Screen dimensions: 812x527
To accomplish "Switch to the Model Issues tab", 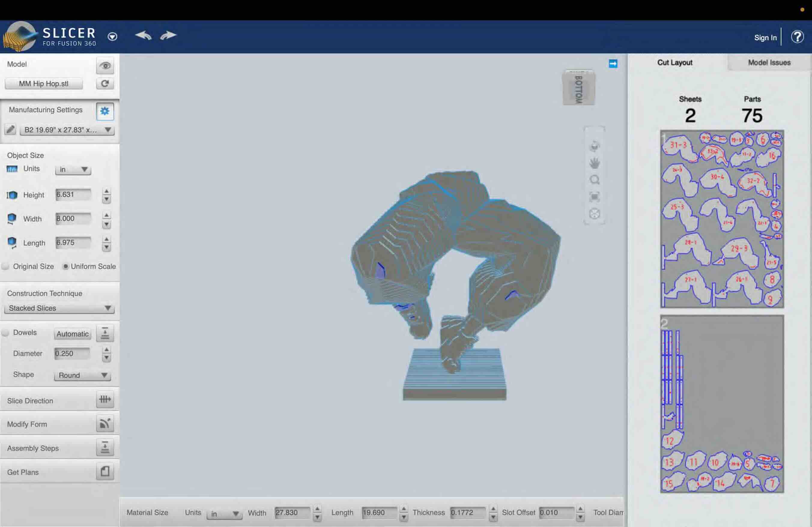I will point(769,62).
